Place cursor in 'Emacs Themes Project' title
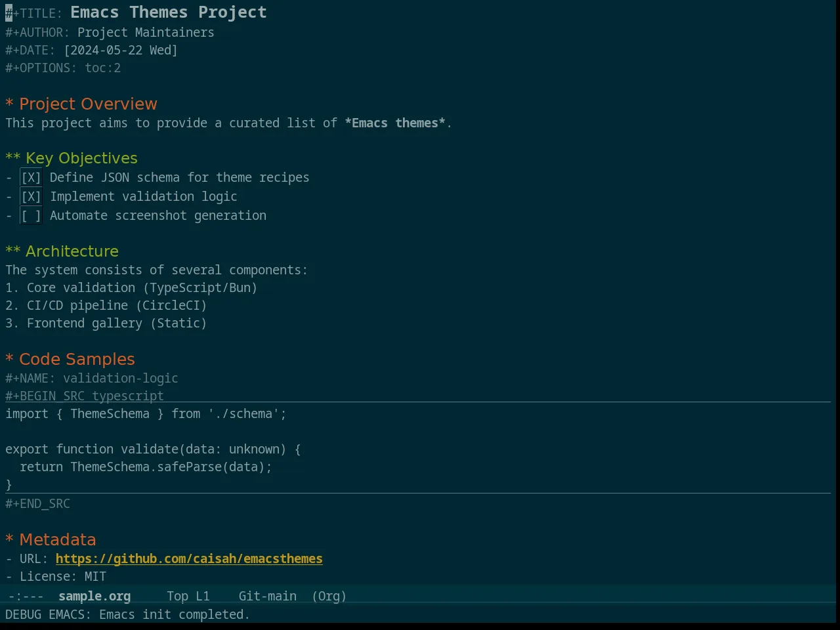Image resolution: width=840 pixels, height=630 pixels. click(x=169, y=12)
